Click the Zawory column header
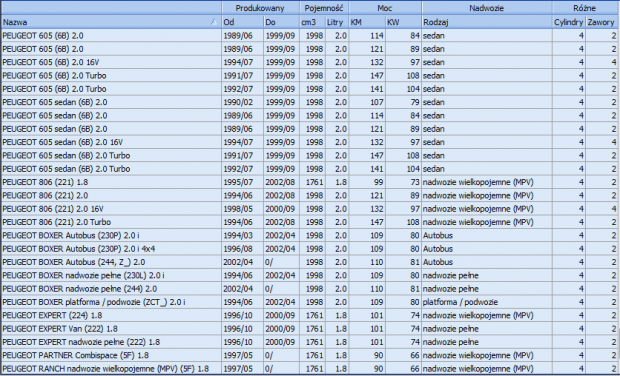 pyautogui.click(x=602, y=22)
